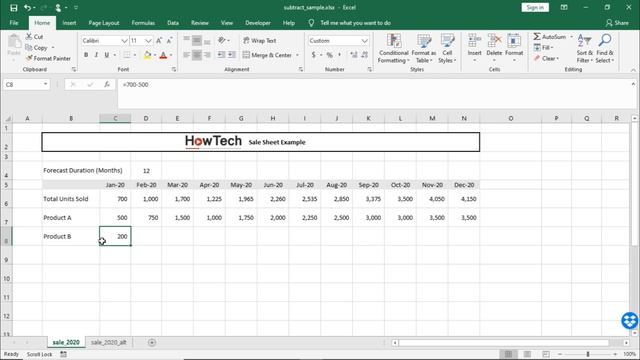
Task: Increase font size with large A icon
Action: pyautogui.click(x=159, y=40)
